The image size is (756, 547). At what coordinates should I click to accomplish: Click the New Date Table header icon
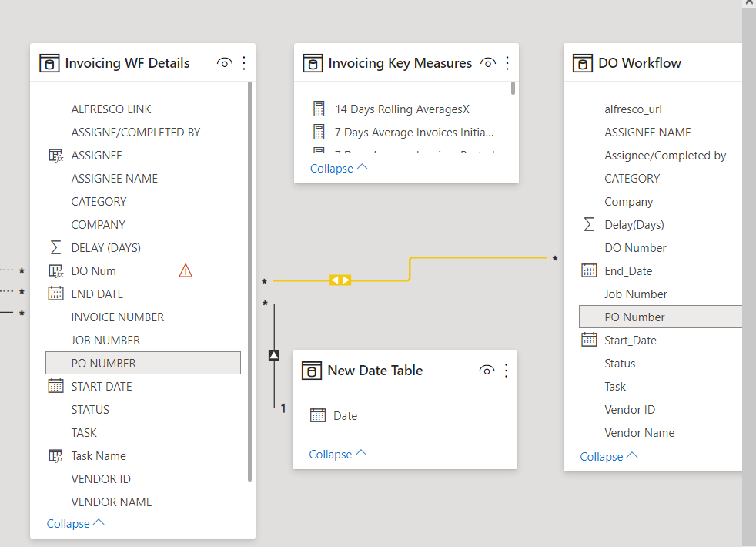click(x=312, y=371)
